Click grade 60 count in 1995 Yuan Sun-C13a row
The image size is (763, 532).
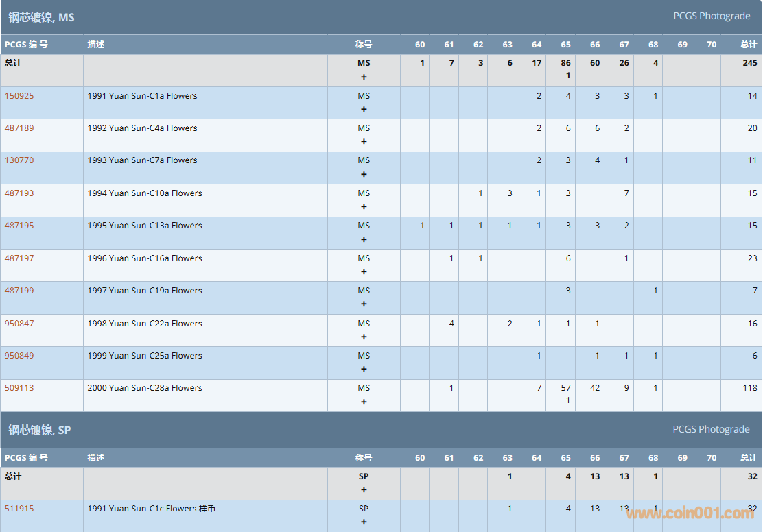[422, 226]
